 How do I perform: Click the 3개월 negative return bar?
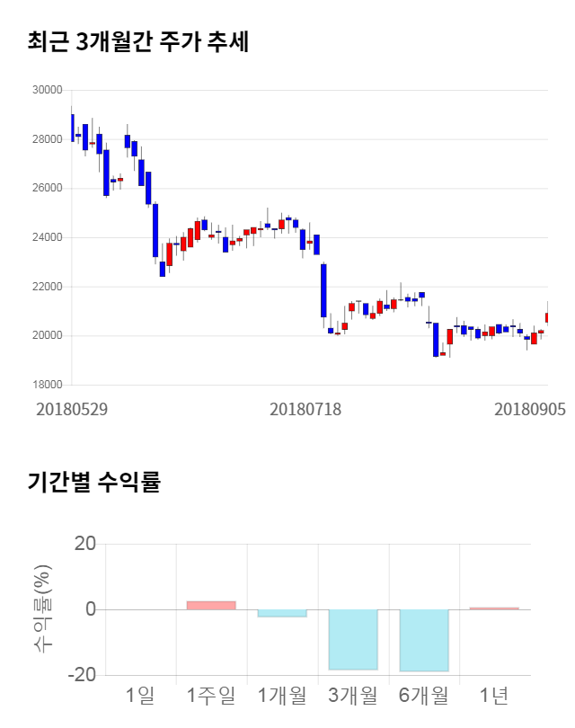(353, 639)
